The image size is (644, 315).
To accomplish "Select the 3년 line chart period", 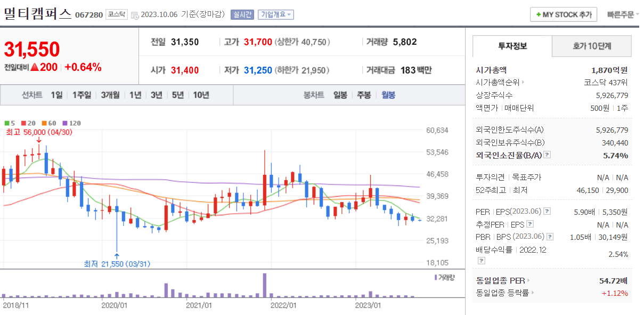I will 157,95.
